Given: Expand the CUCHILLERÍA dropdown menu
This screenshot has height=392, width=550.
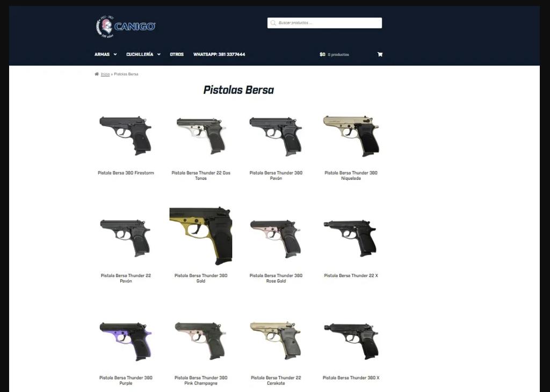Looking at the screenshot, I should click(x=143, y=54).
